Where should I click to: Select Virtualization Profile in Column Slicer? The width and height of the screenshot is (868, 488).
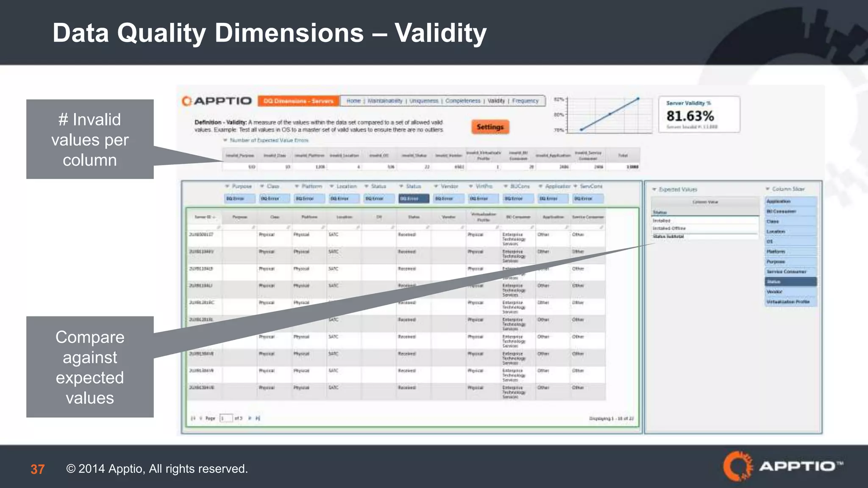pos(791,302)
